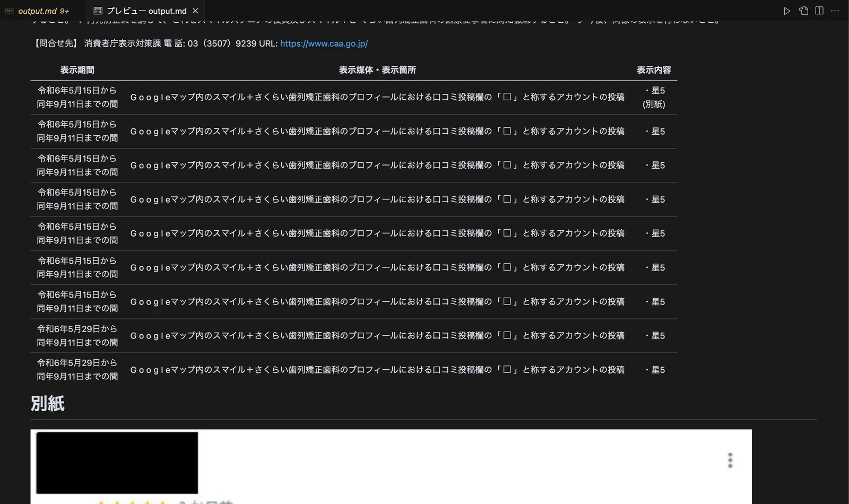The height and width of the screenshot is (504, 849).
Task: Click the markdown file icon on output.md tab
Action: (x=10, y=11)
